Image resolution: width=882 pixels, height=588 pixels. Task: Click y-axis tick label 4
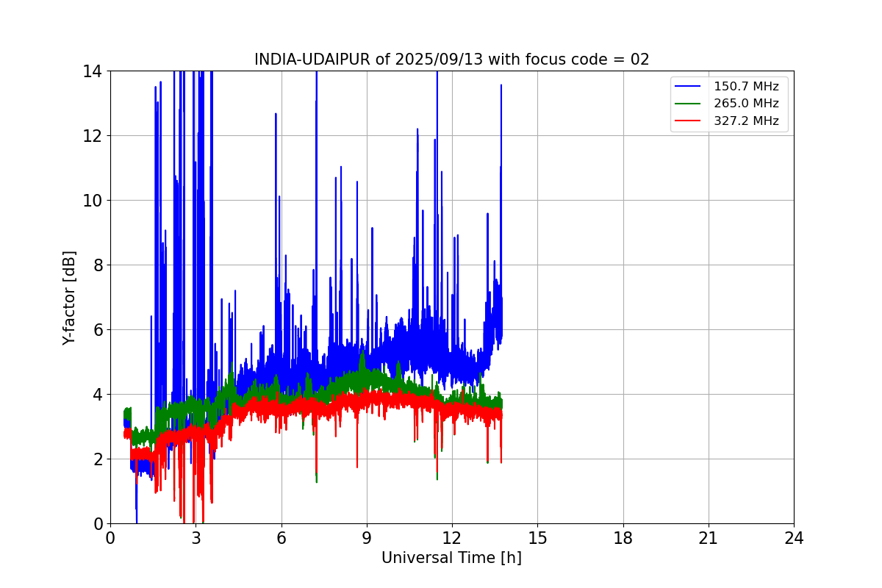96,395
